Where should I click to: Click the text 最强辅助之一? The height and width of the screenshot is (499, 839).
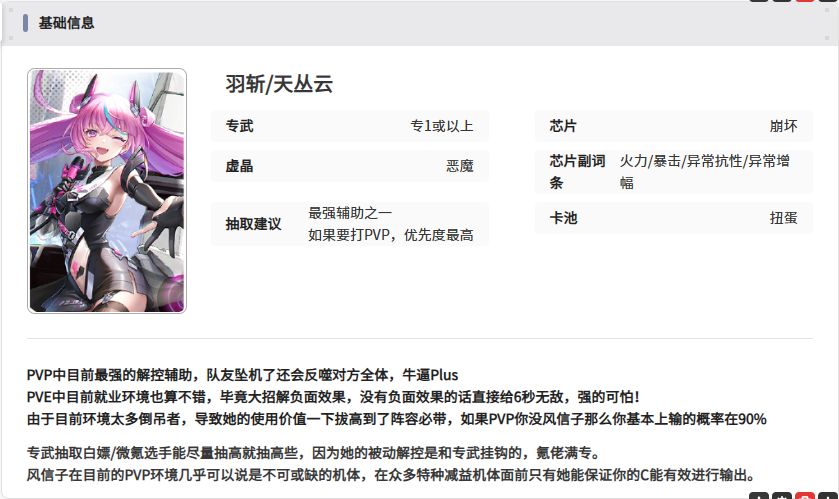click(x=350, y=213)
